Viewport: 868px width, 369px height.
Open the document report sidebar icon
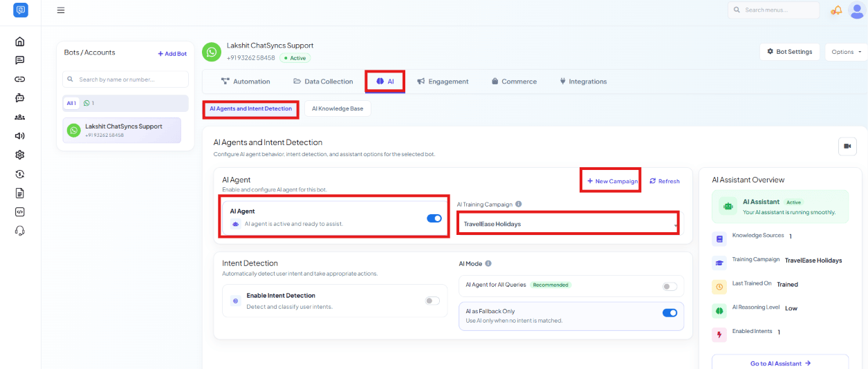point(20,193)
